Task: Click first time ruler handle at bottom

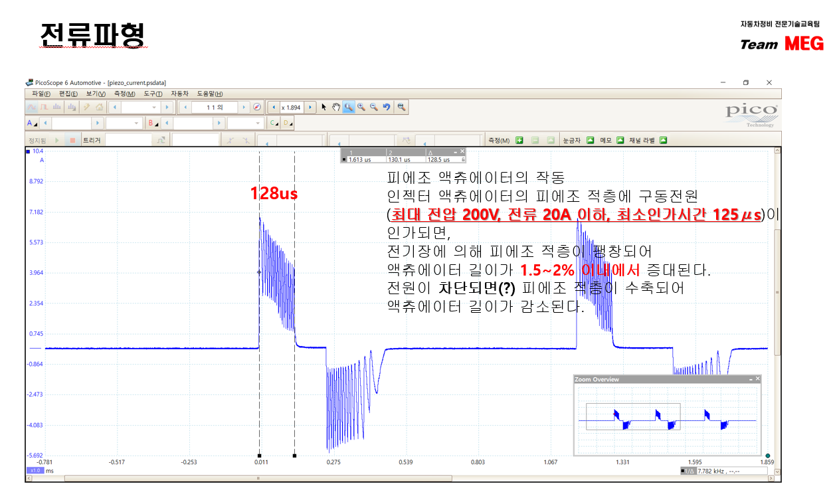Action: pyautogui.click(x=259, y=456)
